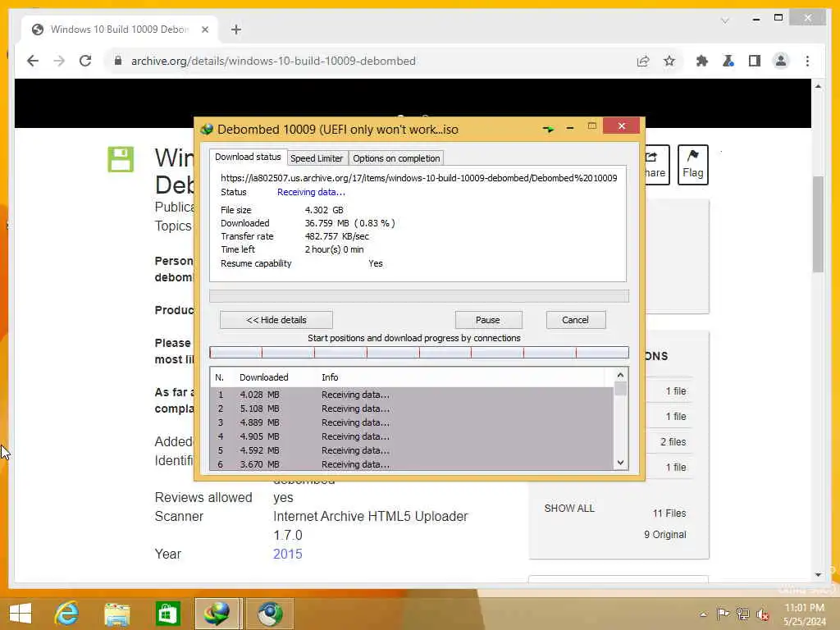Cancel the download
Screen dimensions: 840x630
click(576, 320)
